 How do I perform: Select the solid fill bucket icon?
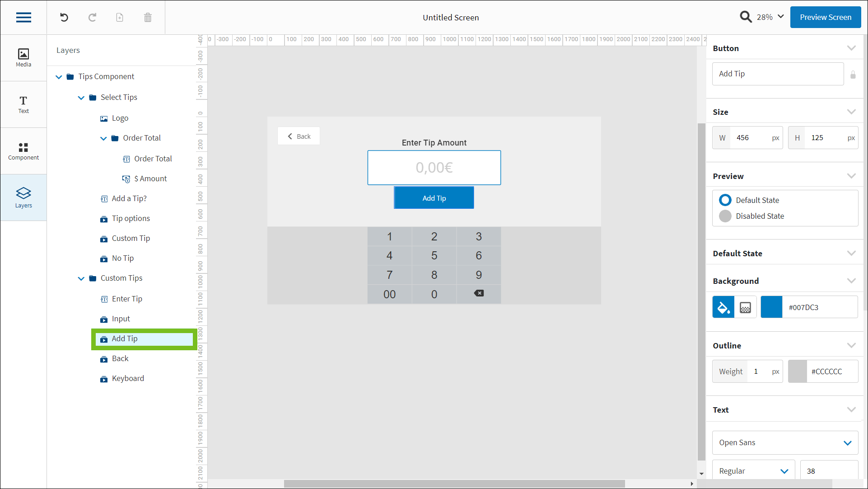(x=723, y=307)
